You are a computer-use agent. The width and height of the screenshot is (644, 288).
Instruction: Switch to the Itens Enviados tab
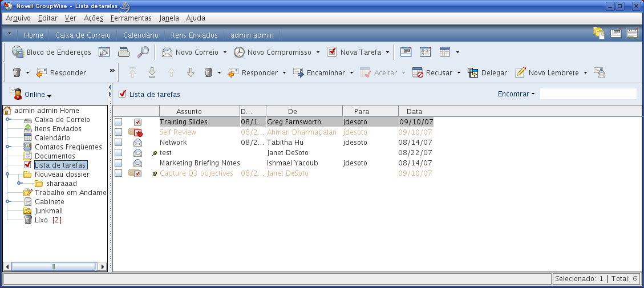tap(195, 35)
